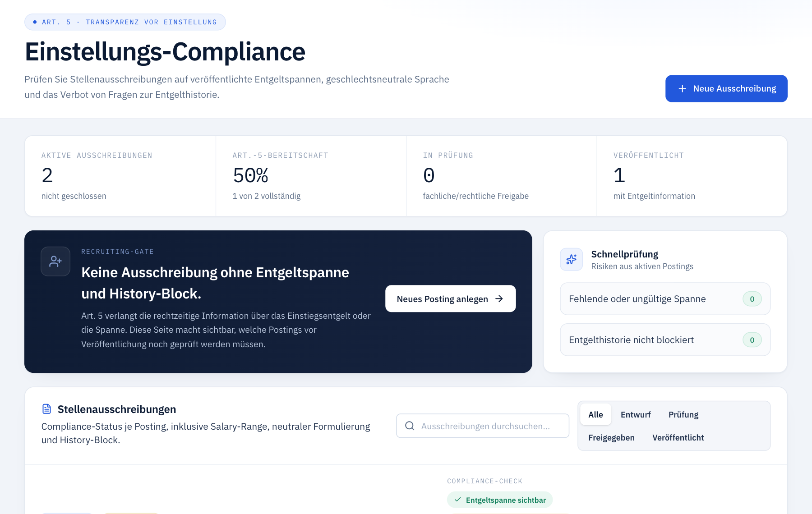Click the Entgeltspanne sichtbar status chip
Viewport: 812px width, 514px height.
(500, 500)
